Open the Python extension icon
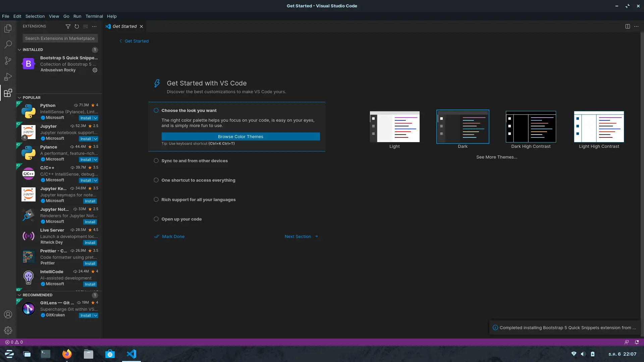644x362 pixels. pyautogui.click(x=29, y=111)
